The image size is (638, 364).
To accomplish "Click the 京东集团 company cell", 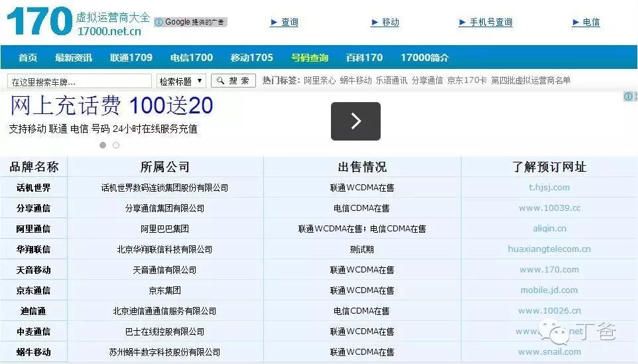I will pyautogui.click(x=164, y=290).
